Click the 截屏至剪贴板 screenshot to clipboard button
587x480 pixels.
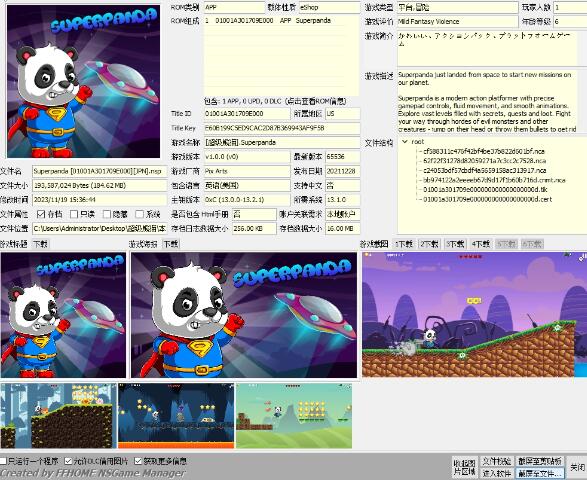click(x=539, y=461)
